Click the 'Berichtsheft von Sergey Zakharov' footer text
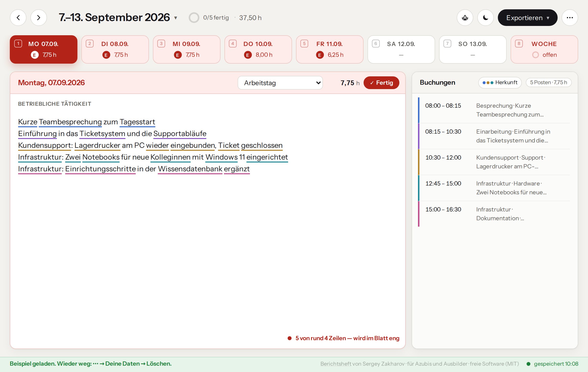The width and height of the screenshot is (588, 372). point(419,364)
